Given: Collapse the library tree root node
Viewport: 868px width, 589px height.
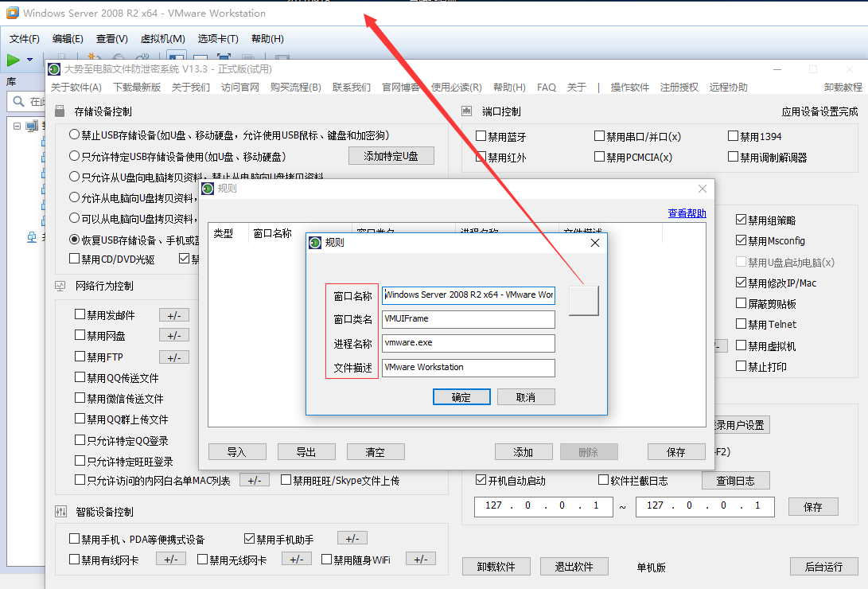Looking at the screenshot, I should [17, 126].
